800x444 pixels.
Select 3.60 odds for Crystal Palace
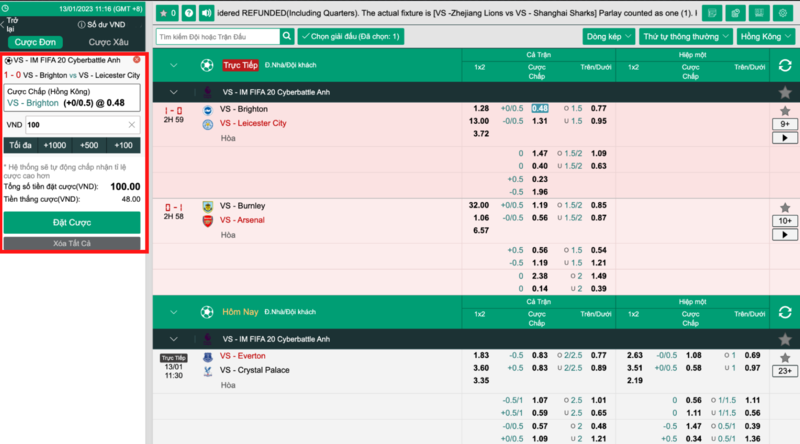481,368
